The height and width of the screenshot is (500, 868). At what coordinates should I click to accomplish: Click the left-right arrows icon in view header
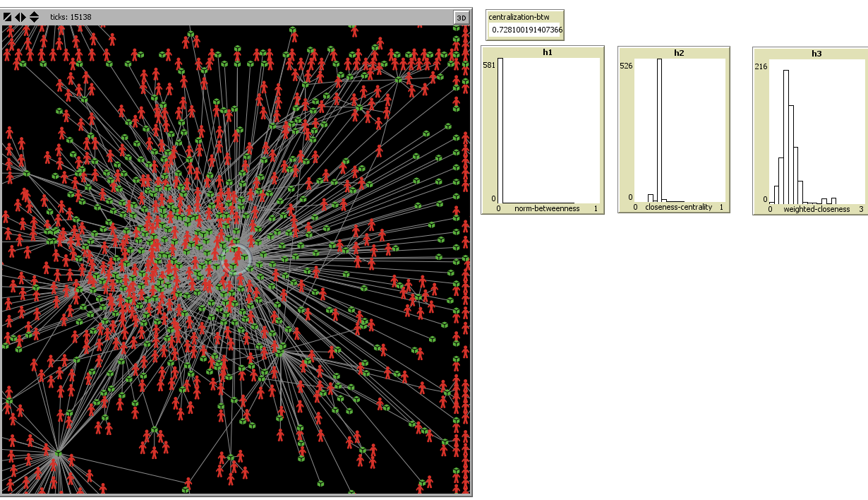[20, 17]
